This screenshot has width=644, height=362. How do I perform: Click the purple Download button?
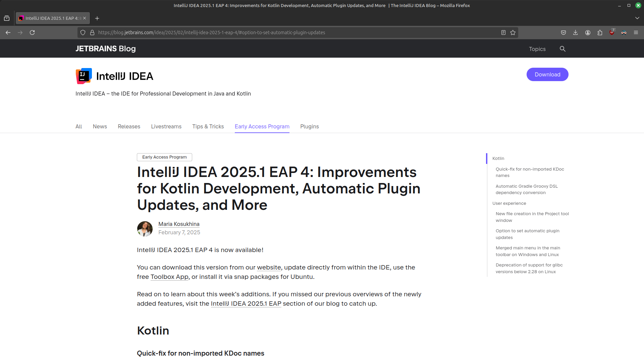pyautogui.click(x=547, y=74)
